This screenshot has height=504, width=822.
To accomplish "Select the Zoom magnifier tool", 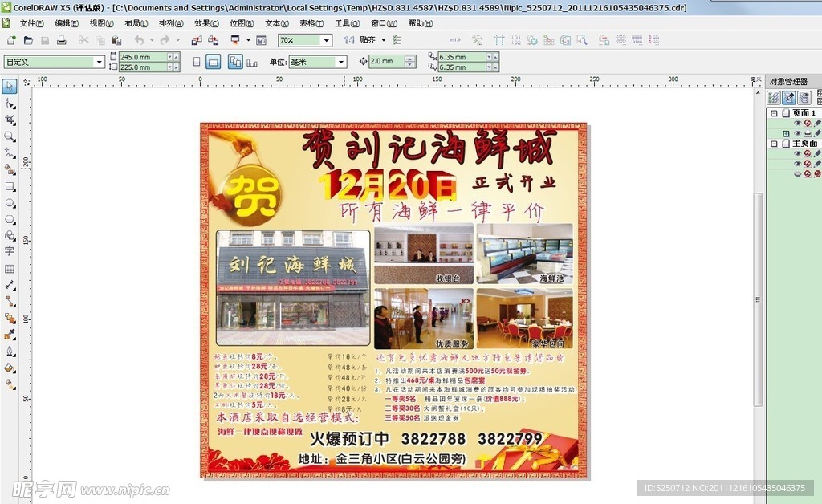I will [x=10, y=136].
